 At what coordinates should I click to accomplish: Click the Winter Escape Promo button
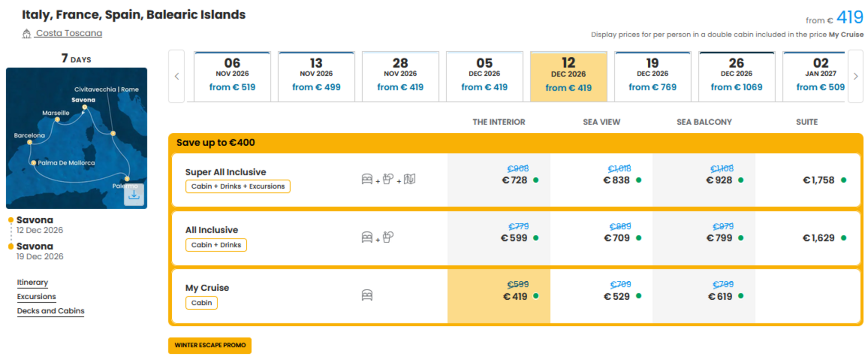210,345
